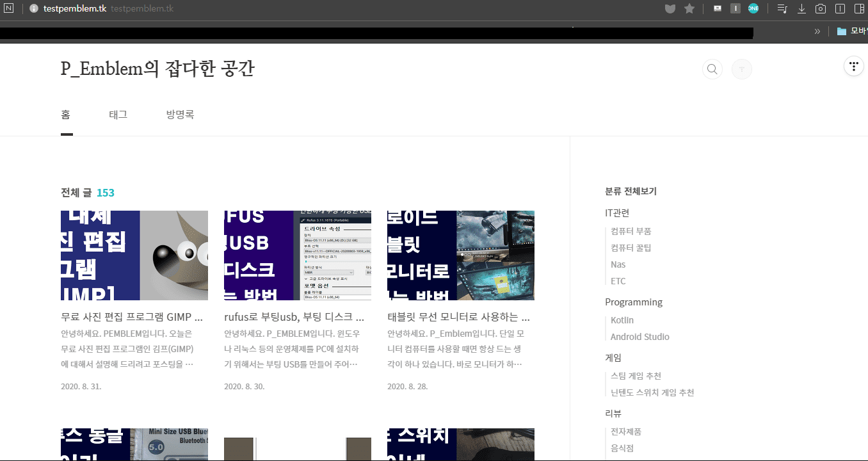Visit the 스팀 게임 추천 category
Image resolution: width=868 pixels, height=461 pixels.
pyautogui.click(x=636, y=376)
